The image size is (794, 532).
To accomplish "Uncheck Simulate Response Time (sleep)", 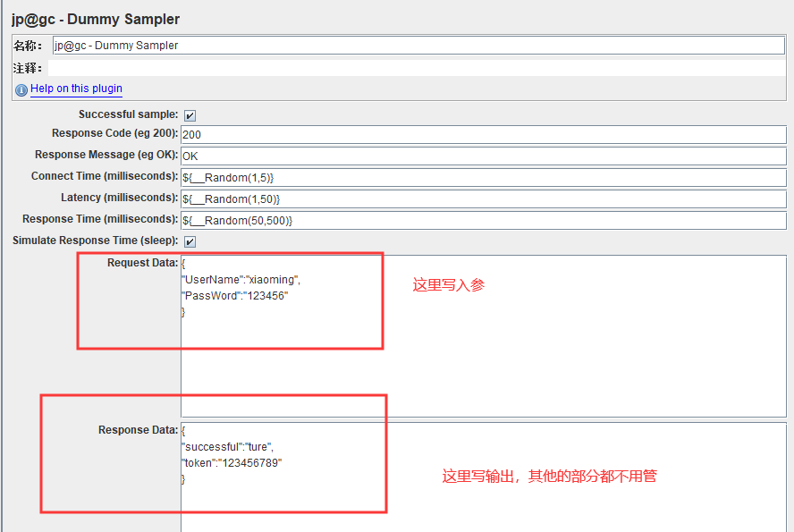I will pyautogui.click(x=190, y=241).
